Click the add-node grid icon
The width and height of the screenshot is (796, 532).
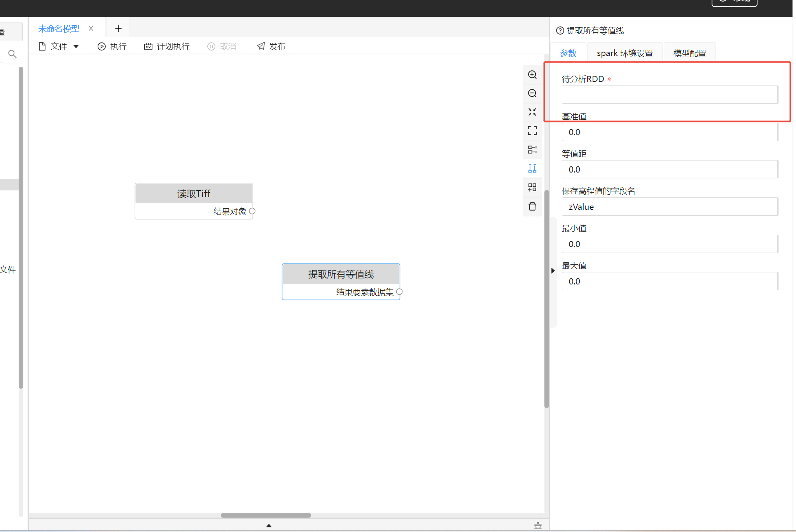532,187
